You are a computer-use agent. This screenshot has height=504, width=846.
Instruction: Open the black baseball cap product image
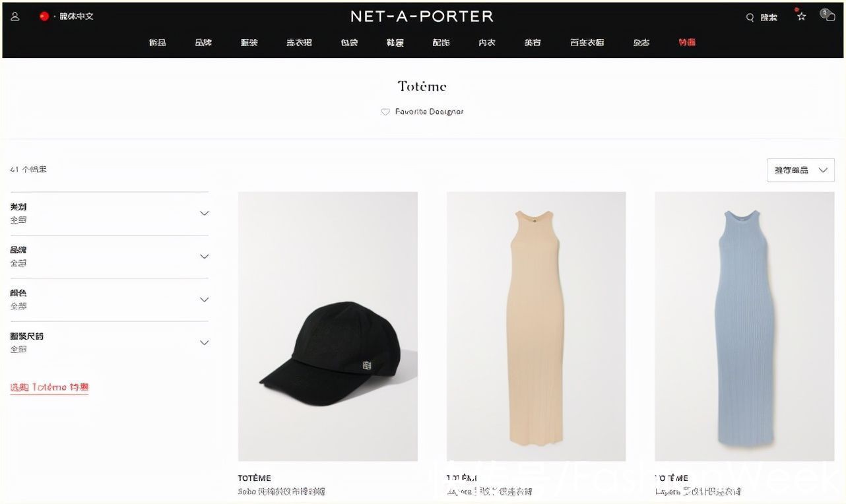pos(328,327)
